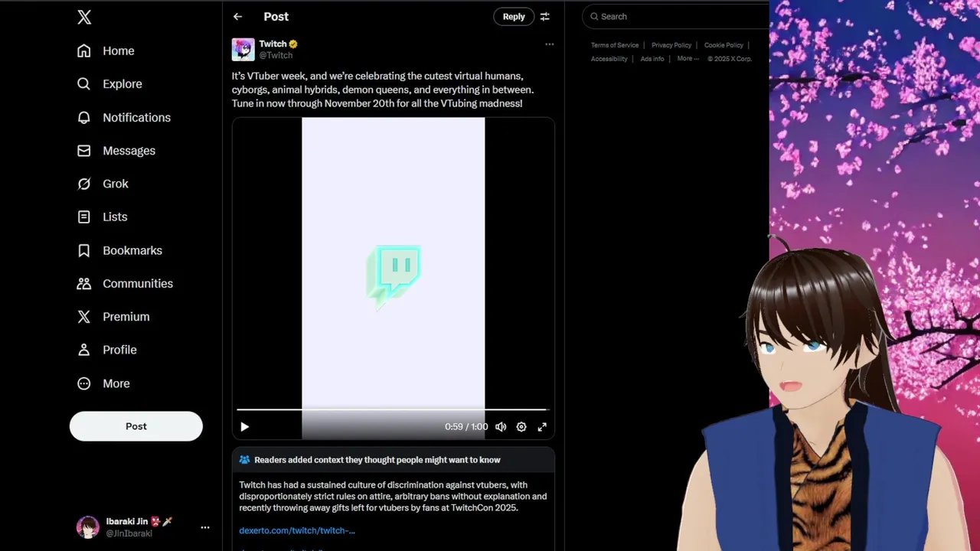Click the @Twitch handle
This screenshot has height=551, width=980.
276,55
